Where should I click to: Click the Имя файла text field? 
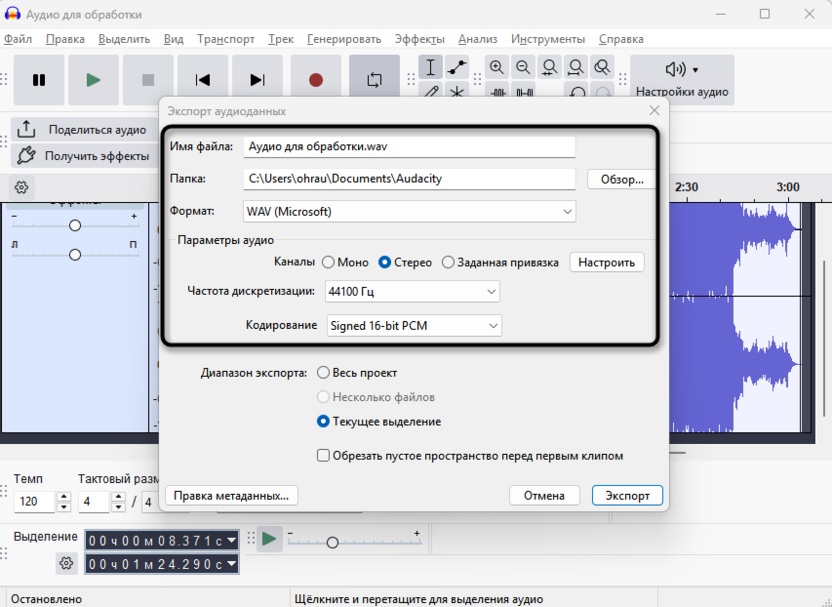coord(409,146)
